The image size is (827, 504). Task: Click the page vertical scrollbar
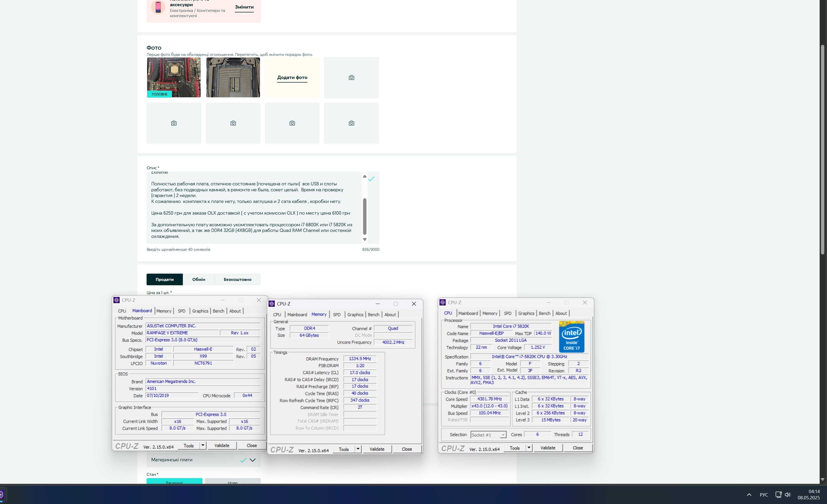click(822, 149)
